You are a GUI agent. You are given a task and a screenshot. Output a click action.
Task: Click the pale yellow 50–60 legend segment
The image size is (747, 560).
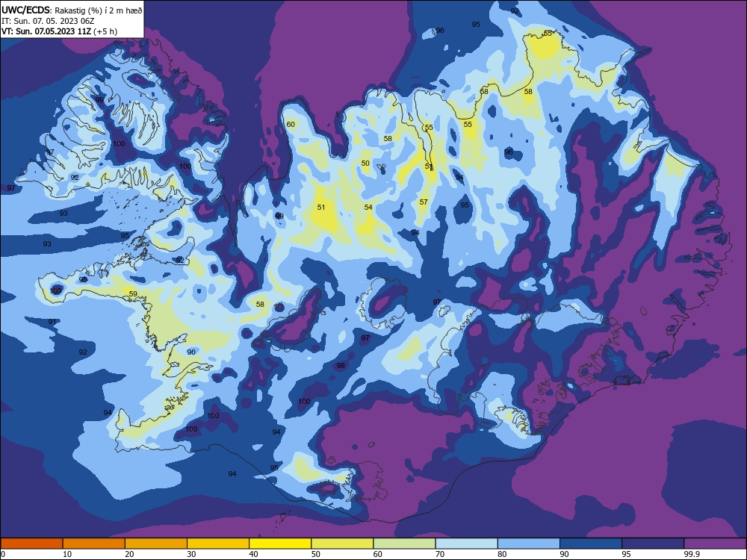tap(342, 544)
